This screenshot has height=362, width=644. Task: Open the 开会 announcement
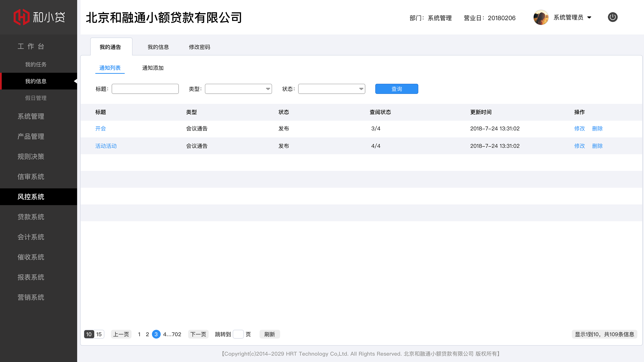coord(101,128)
